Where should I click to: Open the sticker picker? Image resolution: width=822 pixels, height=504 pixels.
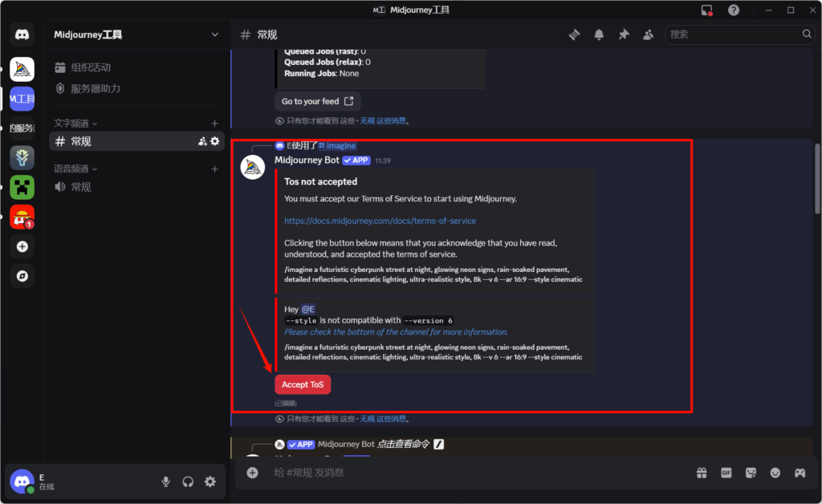pos(751,473)
